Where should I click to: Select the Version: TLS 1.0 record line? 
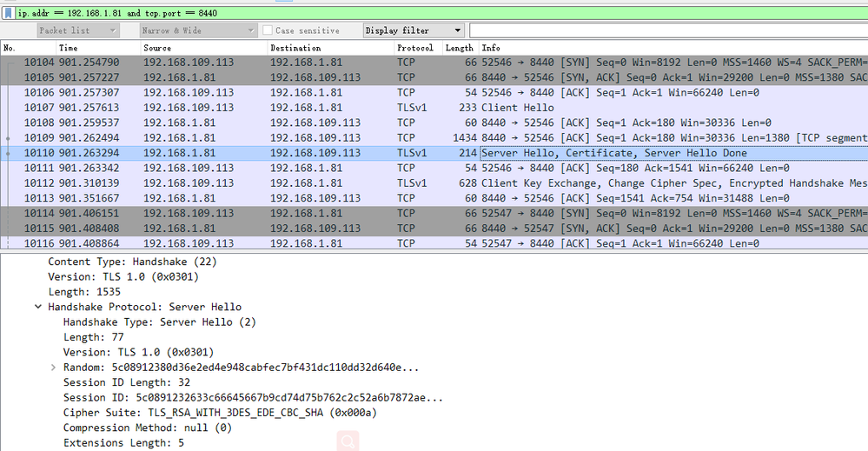123,276
